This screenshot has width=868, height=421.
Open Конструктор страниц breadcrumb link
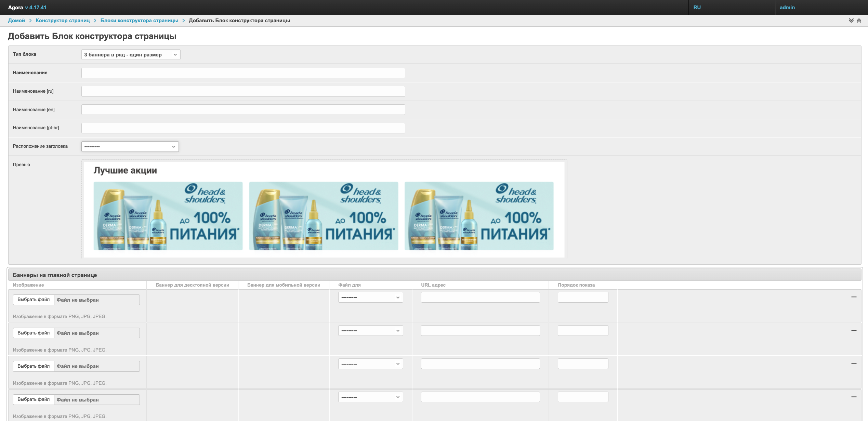coord(63,21)
